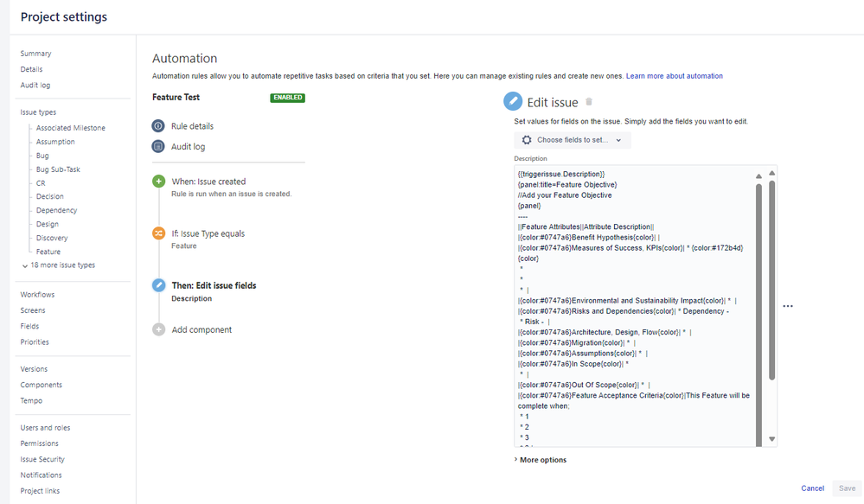The width and height of the screenshot is (864, 504).
Task: Click the gear icon in Choose fields
Action: 527,140
